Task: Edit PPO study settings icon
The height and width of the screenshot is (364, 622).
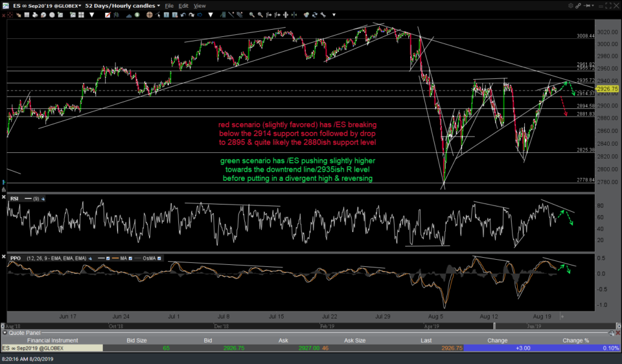Action: [91, 258]
